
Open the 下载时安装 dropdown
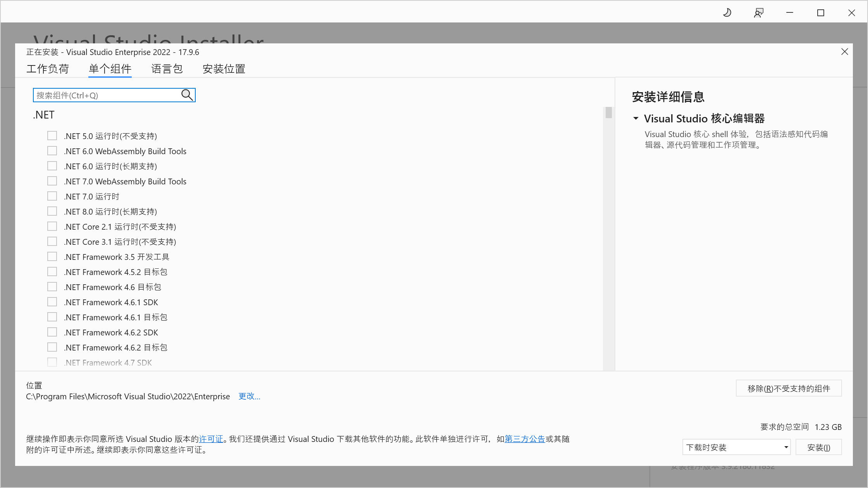click(x=736, y=447)
